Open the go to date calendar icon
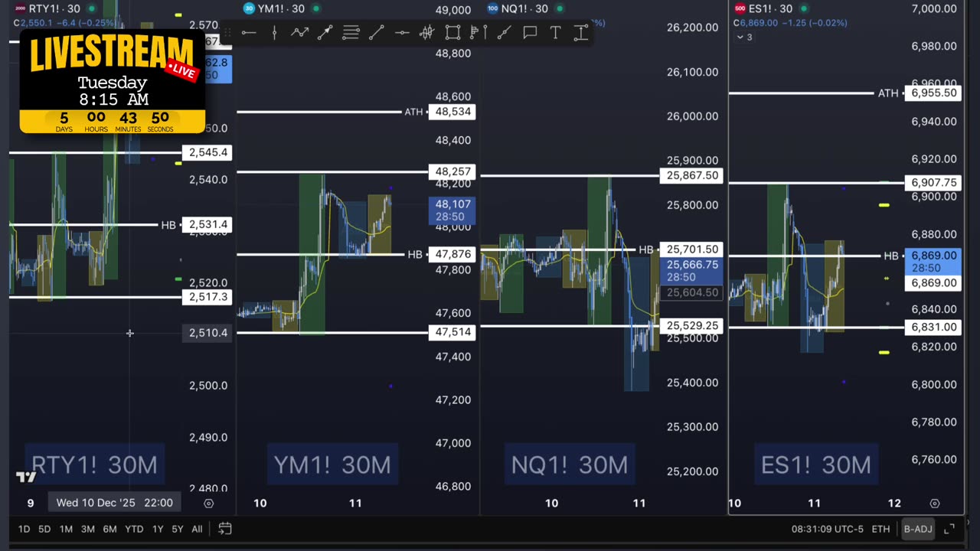980x551 pixels. pos(225,529)
